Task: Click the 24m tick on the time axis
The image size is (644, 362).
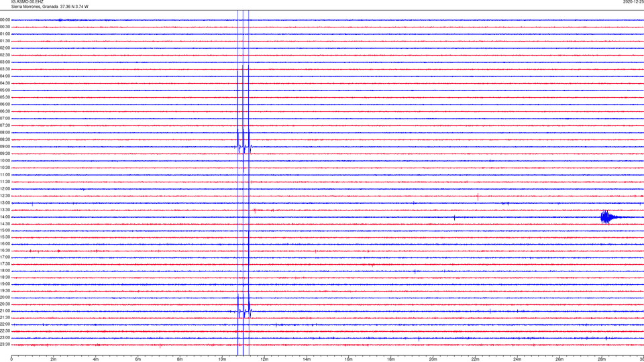Action: 517,359
